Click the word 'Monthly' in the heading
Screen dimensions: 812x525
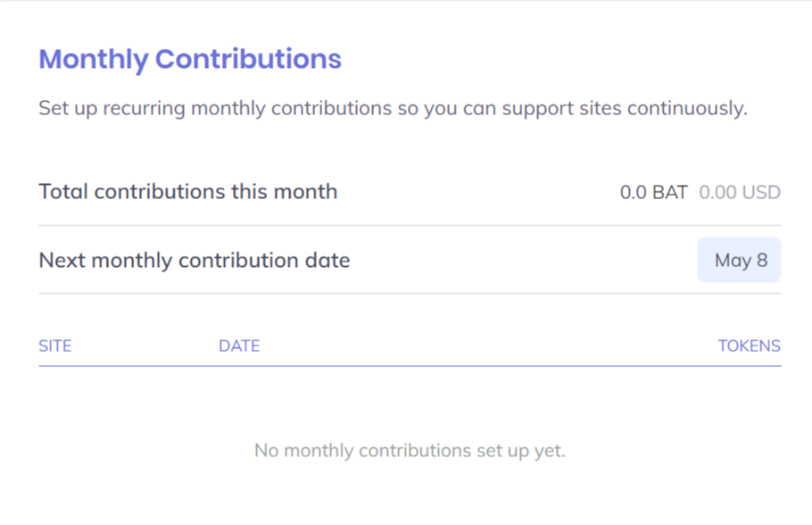(94, 59)
